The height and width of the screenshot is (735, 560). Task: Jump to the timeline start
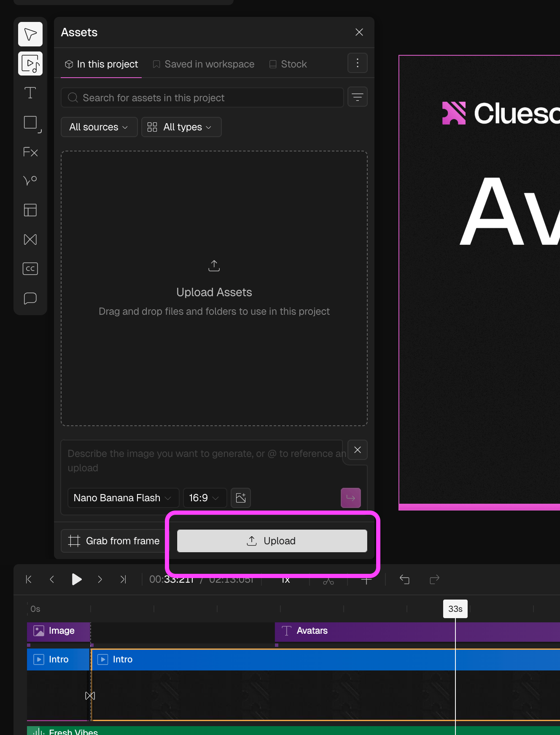pyautogui.click(x=29, y=579)
